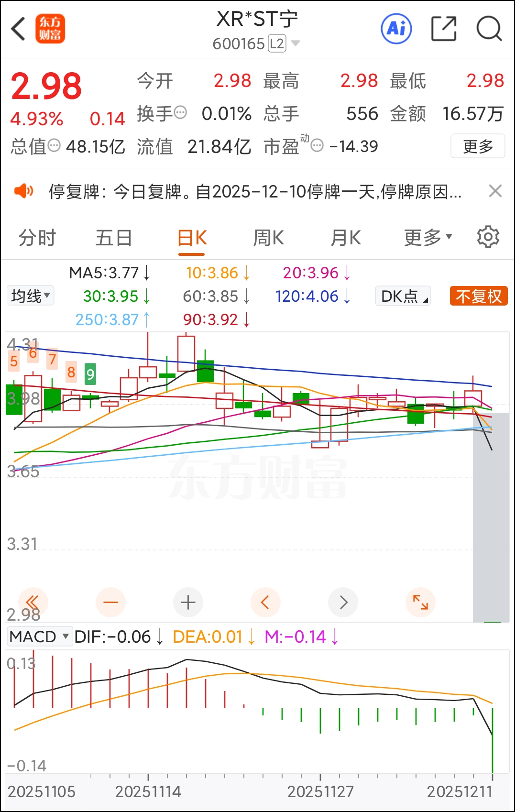Go back with the left arrow

coord(18,29)
